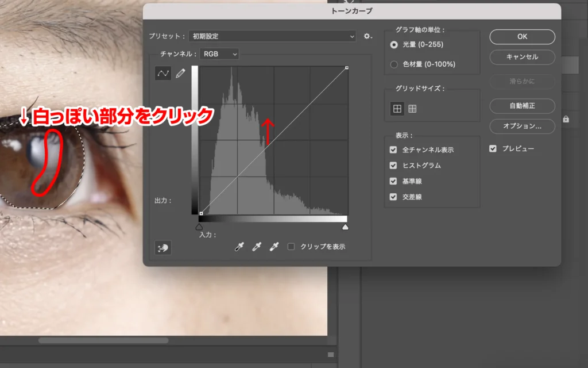Open the preset options gear menu

(367, 36)
